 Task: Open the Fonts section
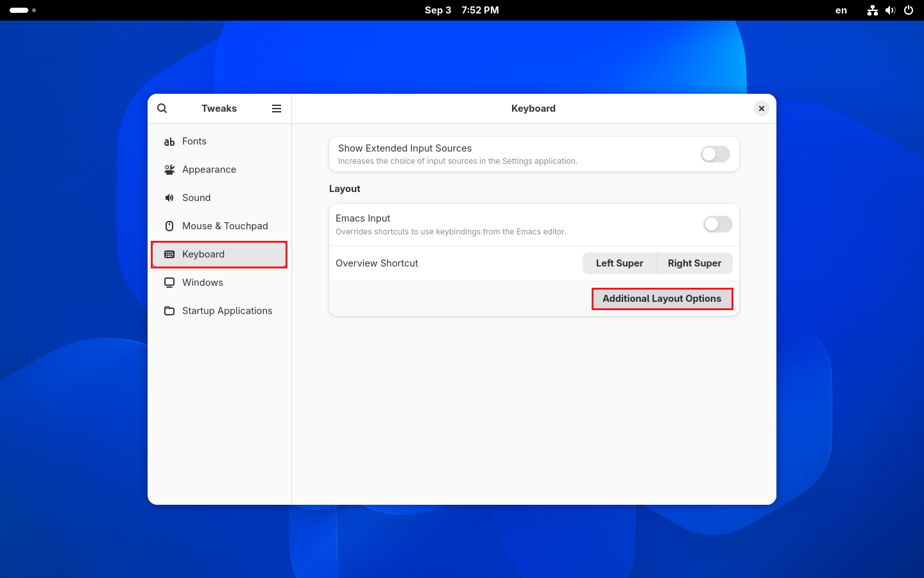(219, 141)
